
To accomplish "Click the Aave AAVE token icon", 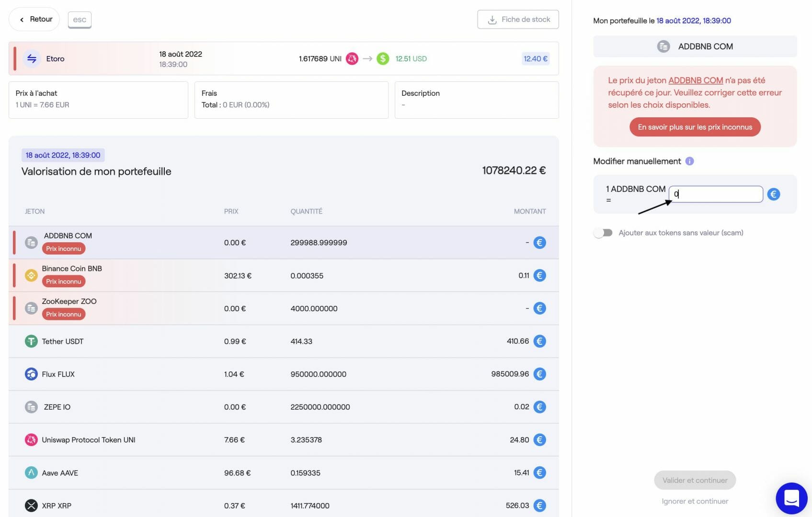I will [31, 472].
